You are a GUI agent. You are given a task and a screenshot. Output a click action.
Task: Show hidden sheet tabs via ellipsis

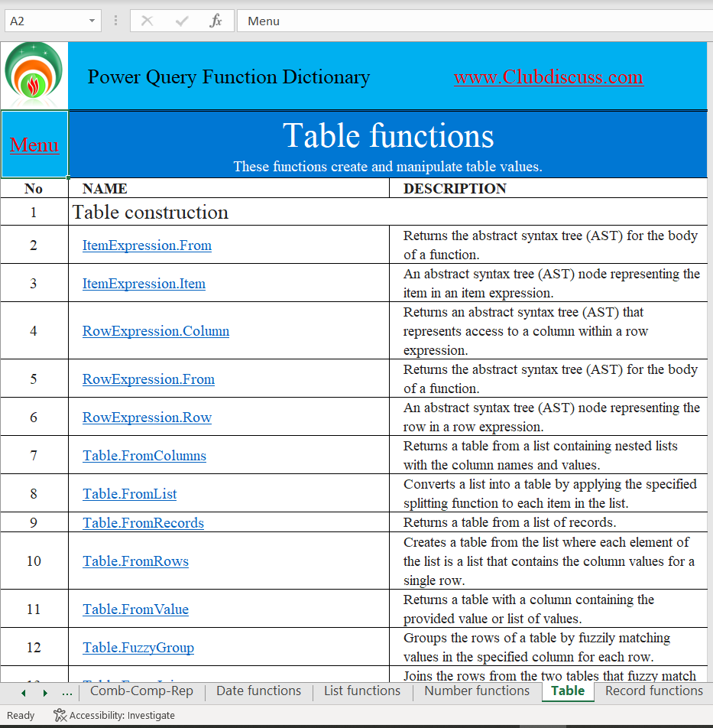pos(66,693)
